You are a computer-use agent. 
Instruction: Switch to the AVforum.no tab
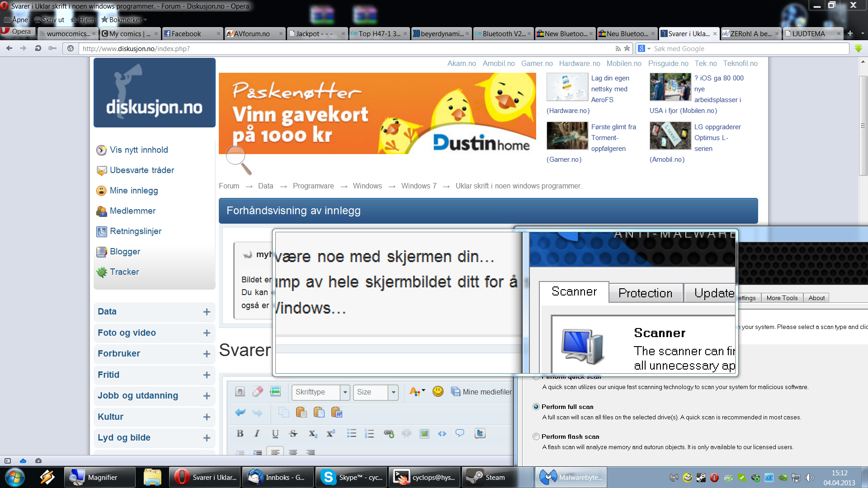coord(255,33)
